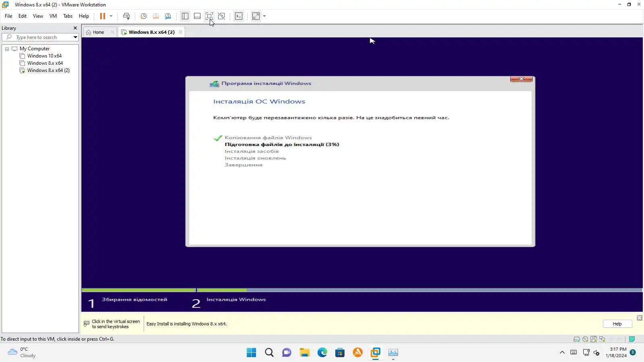This screenshot has height=362, width=644.
Task: Send Ctrl+Alt+Del to the virtual machine
Action: click(126, 16)
